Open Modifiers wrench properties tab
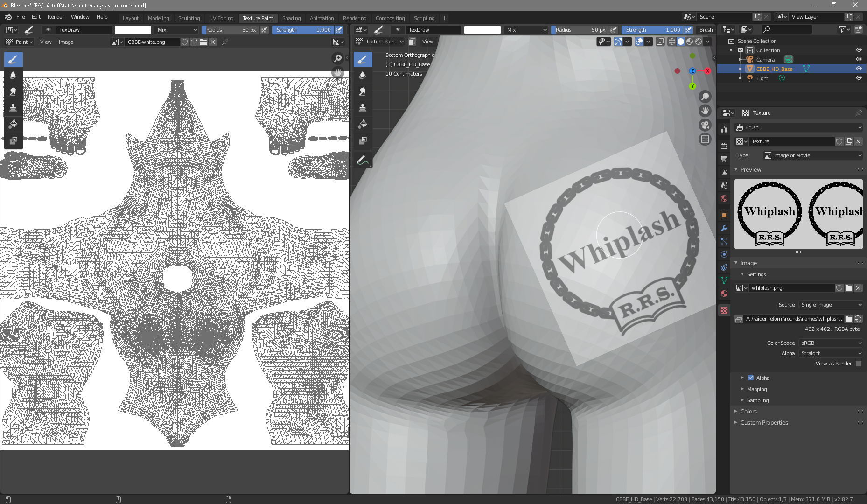Viewport: 867px width, 504px height. pos(724,228)
